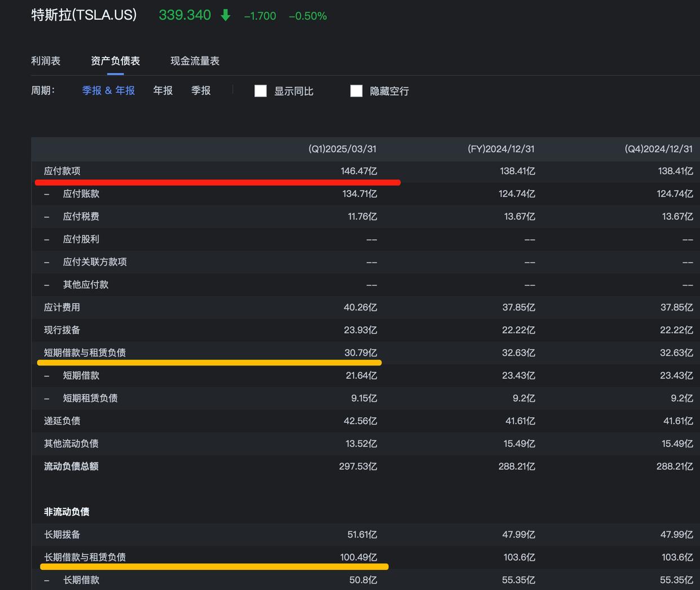The image size is (700, 590).
Task: Select the 应付股利 row label
Action: coord(81,239)
